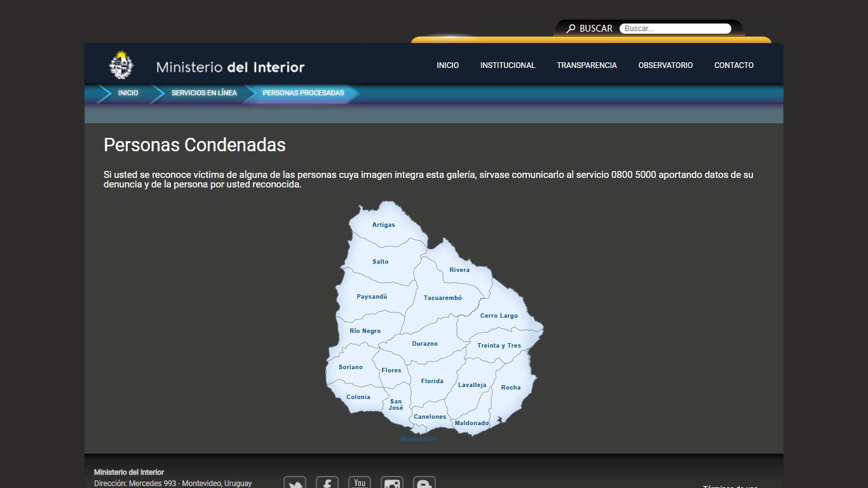Select PERSONAS PROCESADAS breadcrumb
Image resolution: width=868 pixels, height=488 pixels.
(x=303, y=93)
